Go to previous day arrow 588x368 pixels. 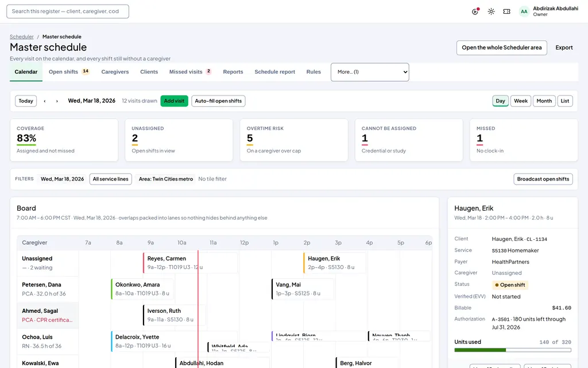click(45, 101)
